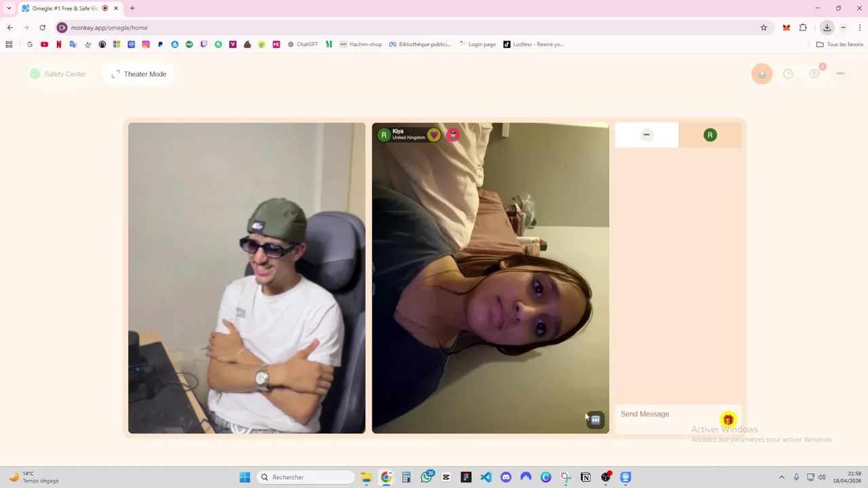
Task: Click the monkey.app address bar
Action: click(x=407, y=28)
